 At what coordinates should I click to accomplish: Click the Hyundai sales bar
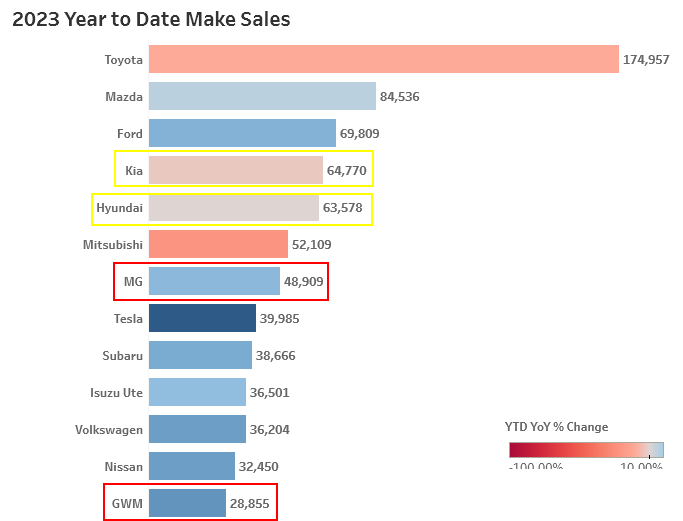click(x=234, y=207)
